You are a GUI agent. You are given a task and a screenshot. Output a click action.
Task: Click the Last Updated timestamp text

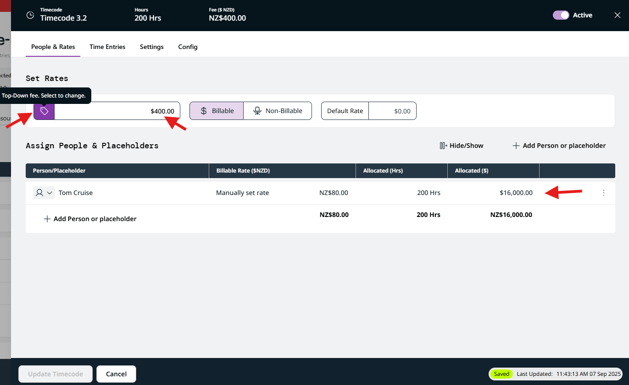tap(568, 374)
